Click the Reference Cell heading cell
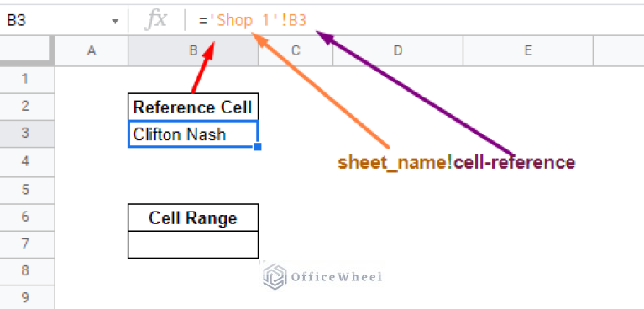The width and height of the screenshot is (644, 309). [193, 107]
